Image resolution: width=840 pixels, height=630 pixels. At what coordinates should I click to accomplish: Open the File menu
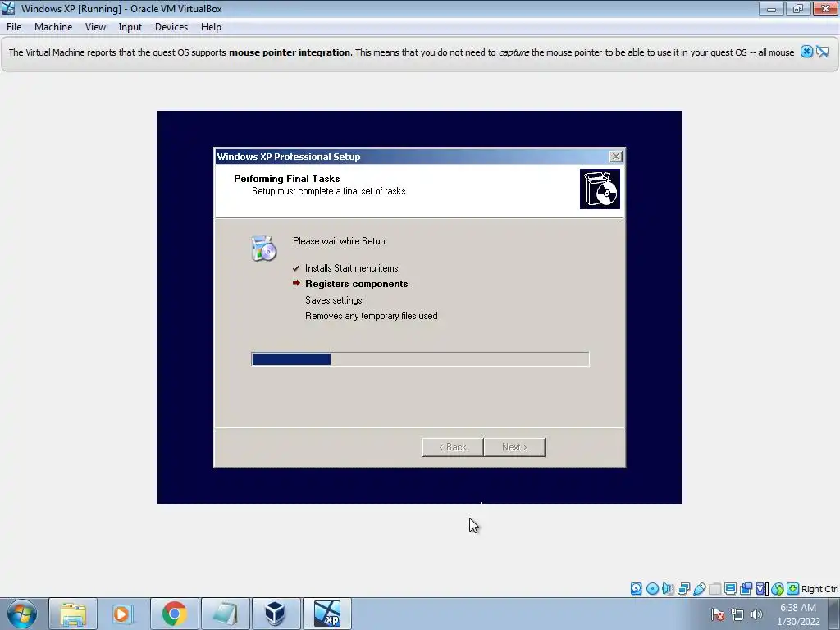pyautogui.click(x=14, y=27)
